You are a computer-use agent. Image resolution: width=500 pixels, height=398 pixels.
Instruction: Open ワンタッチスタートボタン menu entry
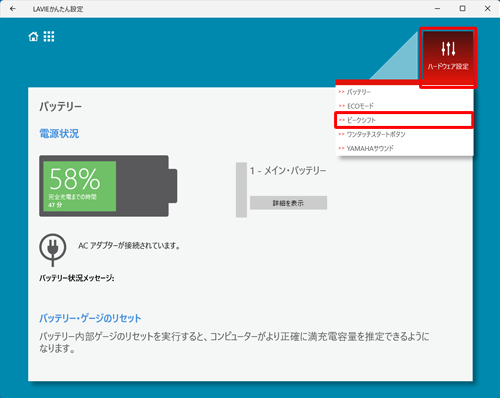tap(404, 134)
